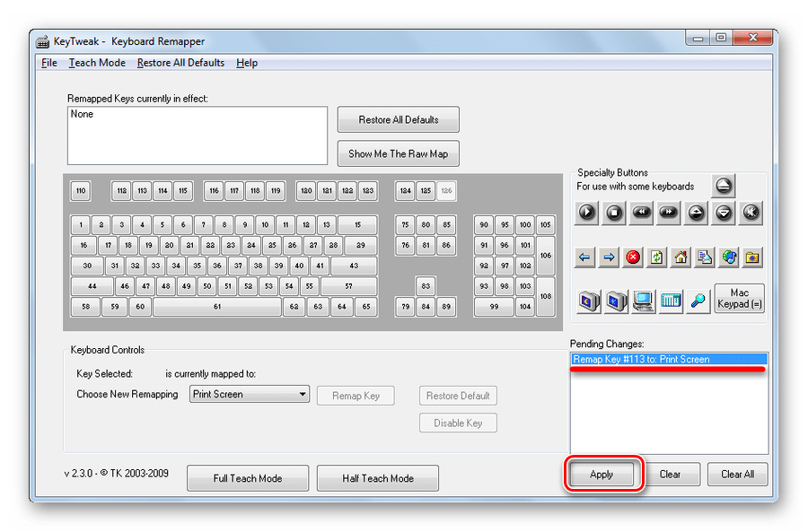808x532 pixels.
Task: Select the browser Back arrow button
Action: point(585,257)
